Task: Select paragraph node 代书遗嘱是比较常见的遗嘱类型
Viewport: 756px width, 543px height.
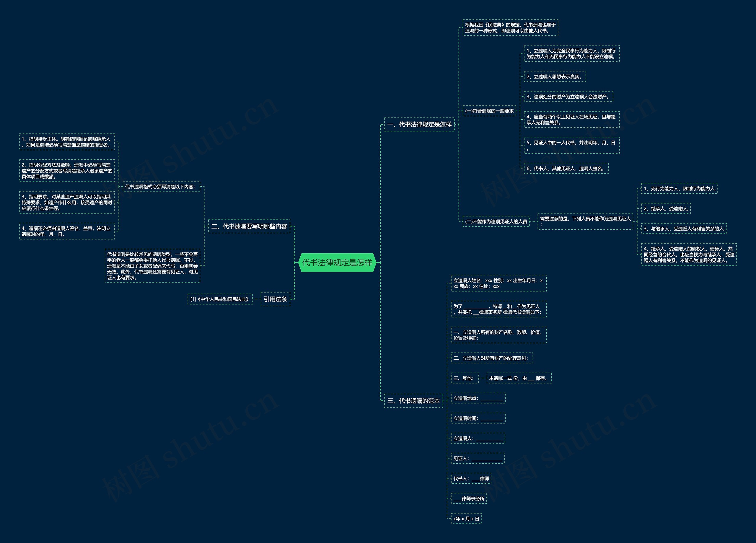Action: coord(152,266)
